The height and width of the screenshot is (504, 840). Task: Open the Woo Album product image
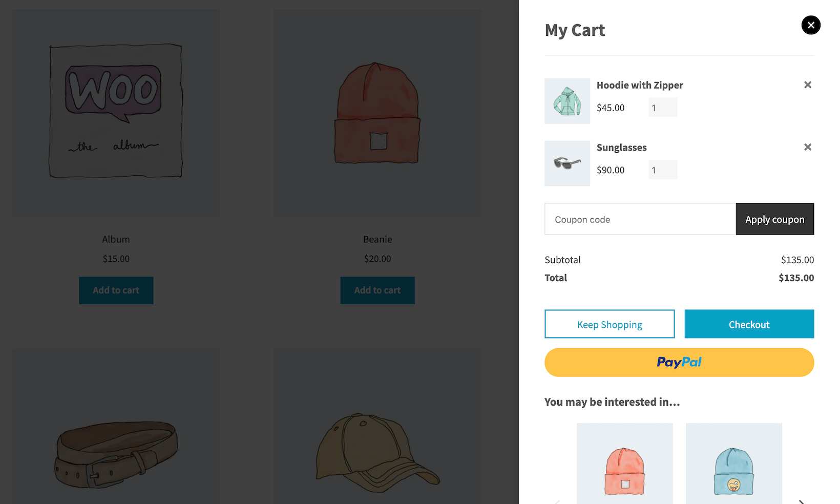(116, 113)
